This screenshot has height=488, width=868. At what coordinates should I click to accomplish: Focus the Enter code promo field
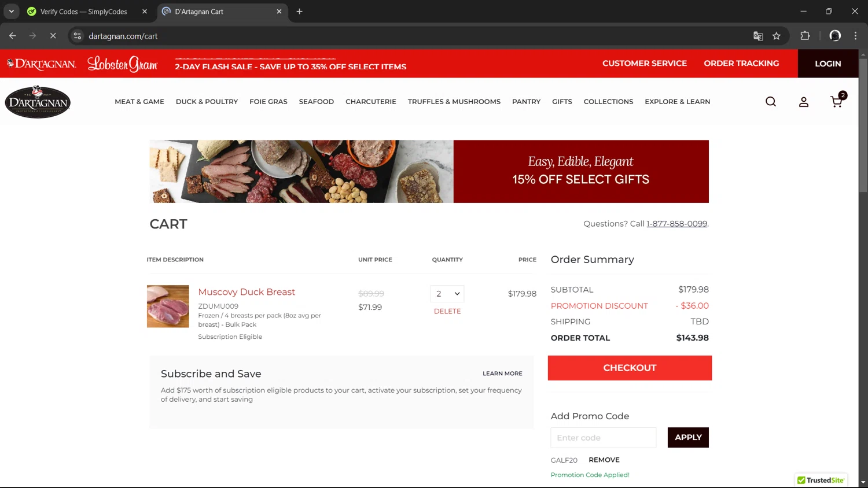[x=604, y=438]
